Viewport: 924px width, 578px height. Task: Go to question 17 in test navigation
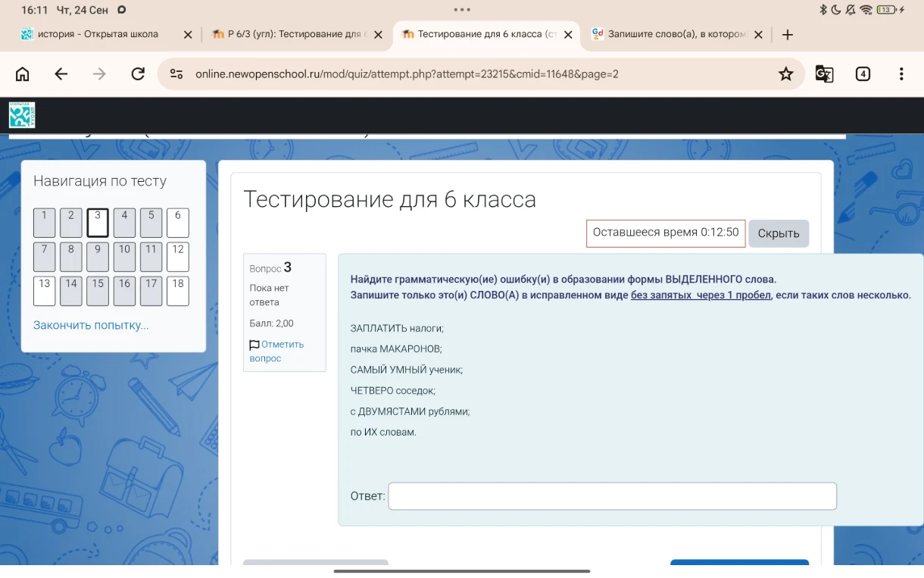click(x=151, y=291)
